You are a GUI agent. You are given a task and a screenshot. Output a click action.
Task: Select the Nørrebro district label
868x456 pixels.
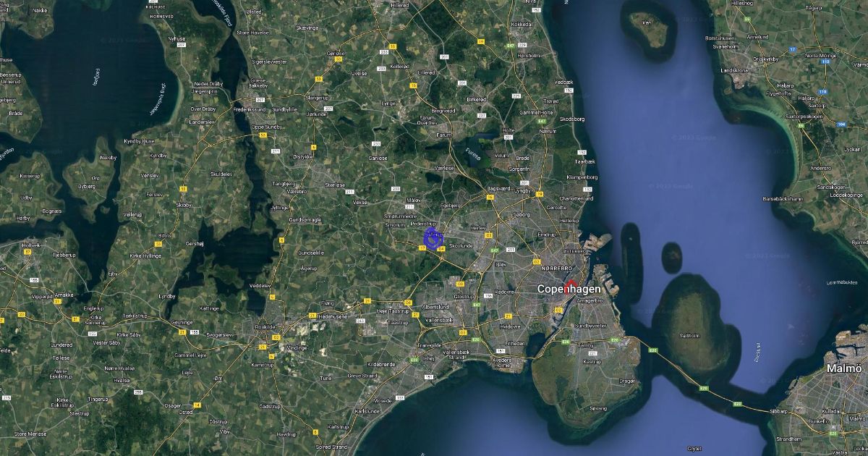[x=556, y=269]
